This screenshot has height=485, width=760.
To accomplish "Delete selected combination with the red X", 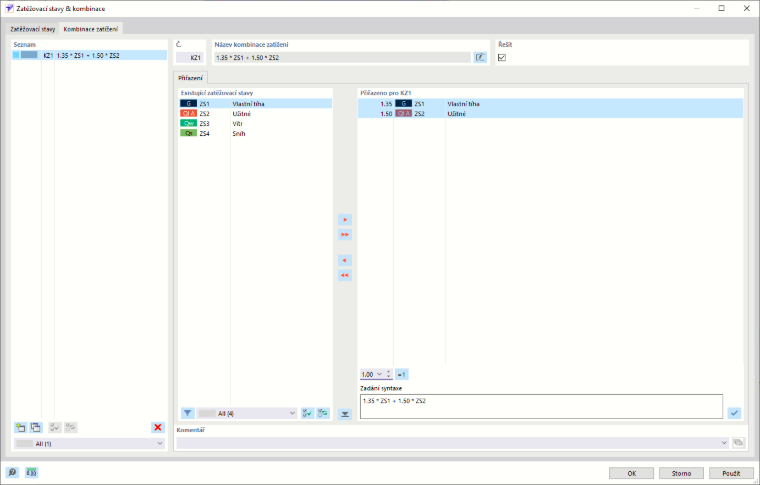I will coord(158,427).
